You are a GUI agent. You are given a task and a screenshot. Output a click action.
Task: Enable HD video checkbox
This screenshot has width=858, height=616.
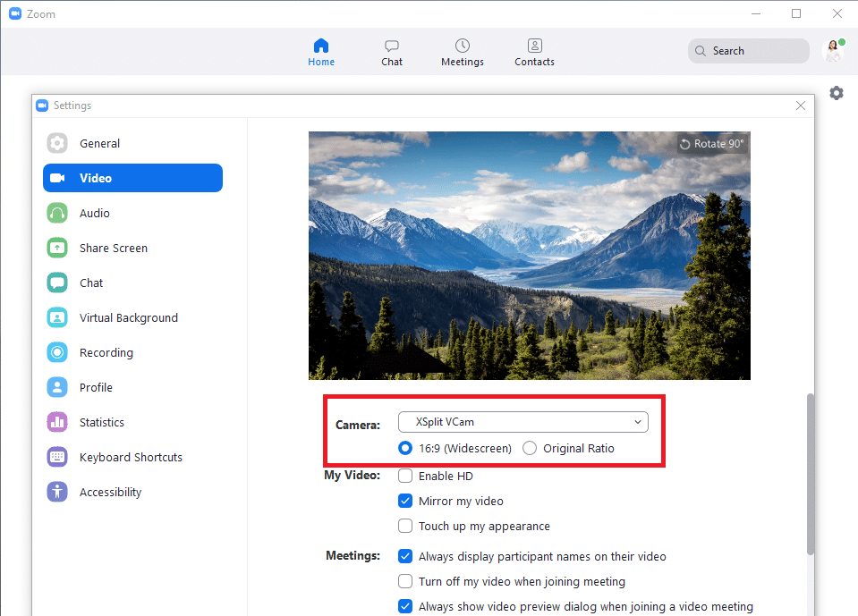pyautogui.click(x=405, y=476)
